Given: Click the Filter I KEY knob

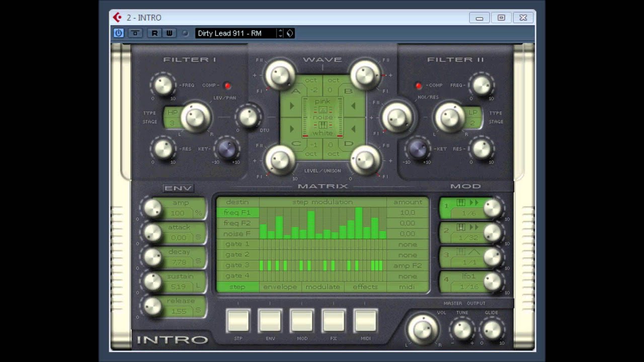Looking at the screenshot, I should click(x=227, y=149).
